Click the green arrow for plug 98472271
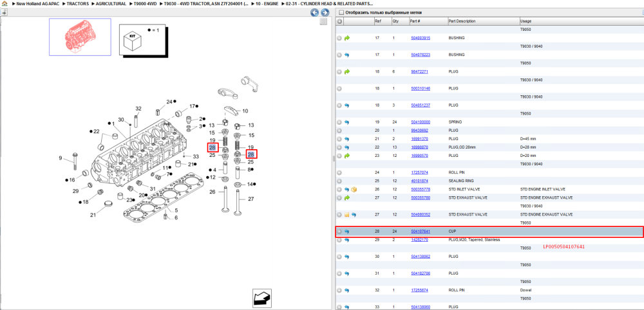The image size is (644, 310). coord(346,71)
